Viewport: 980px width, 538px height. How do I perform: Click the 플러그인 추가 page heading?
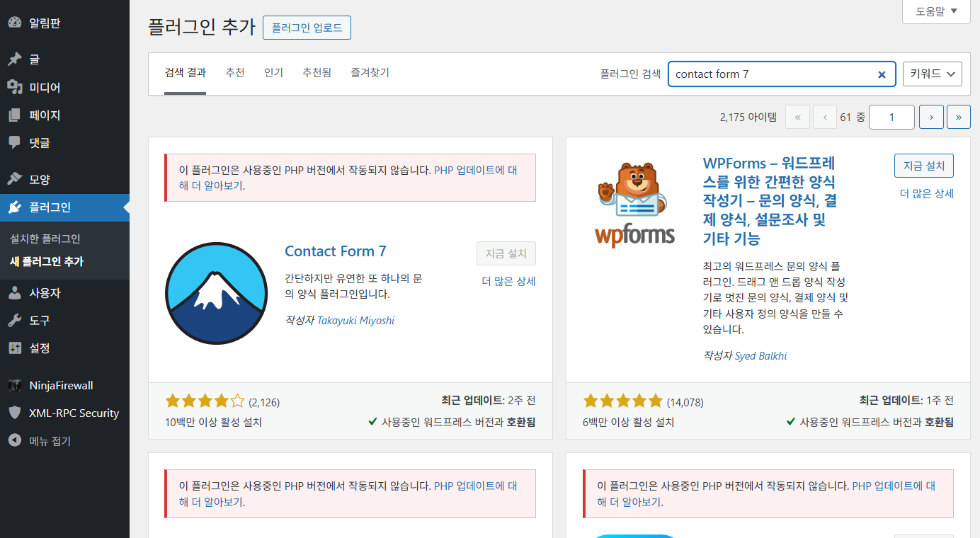click(202, 27)
